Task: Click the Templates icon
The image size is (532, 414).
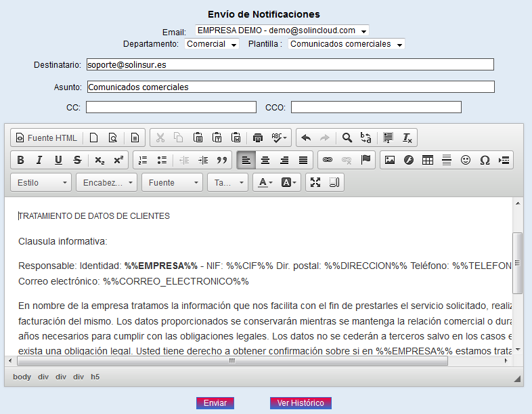Action: [135, 138]
